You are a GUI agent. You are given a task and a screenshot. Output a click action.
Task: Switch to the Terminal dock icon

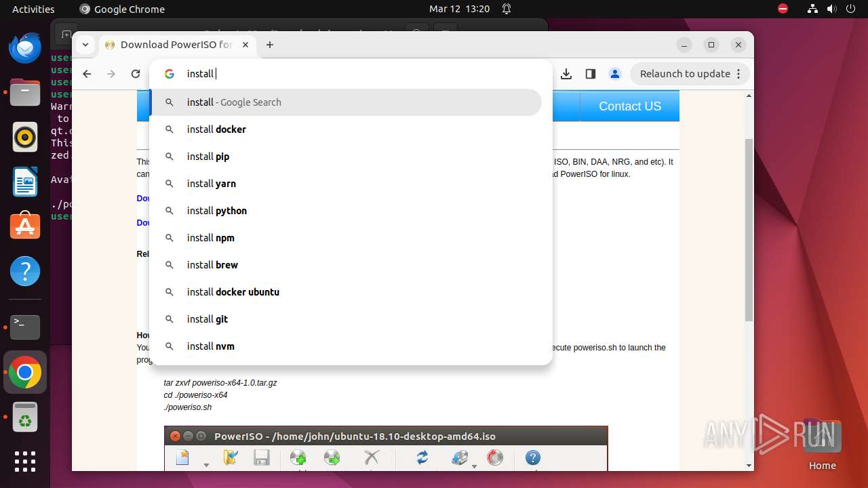pos(25,327)
